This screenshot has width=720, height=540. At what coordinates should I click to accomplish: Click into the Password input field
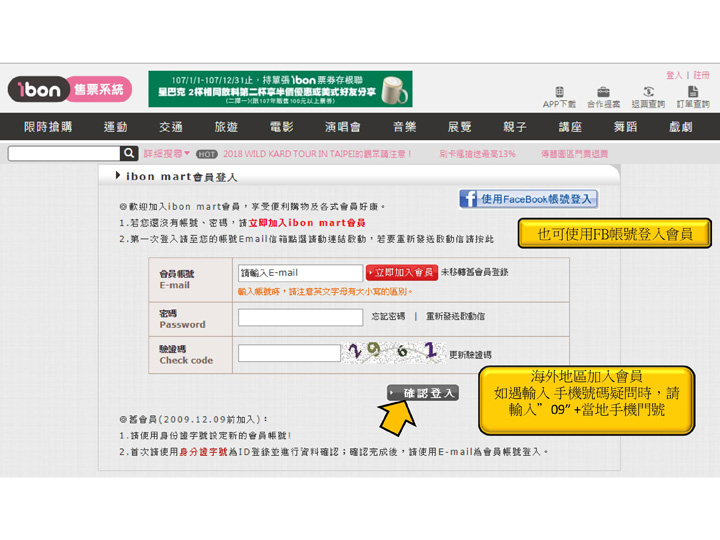[300, 317]
